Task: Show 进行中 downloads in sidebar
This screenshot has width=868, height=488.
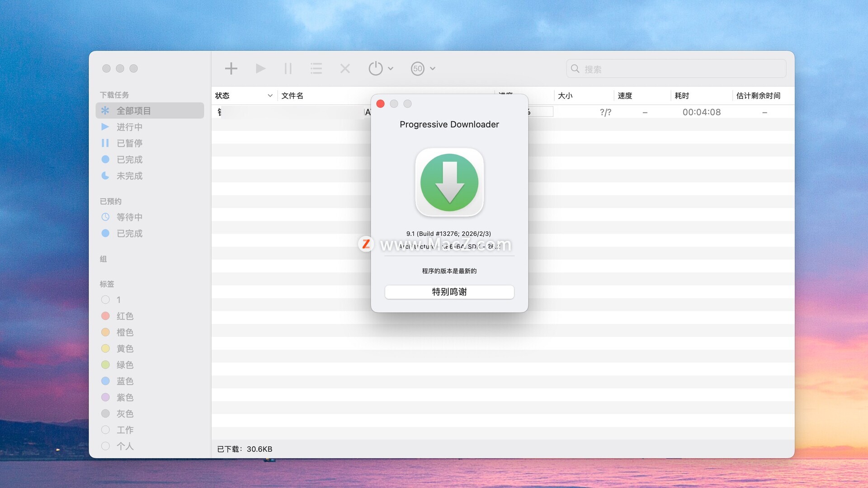Action: coord(129,127)
